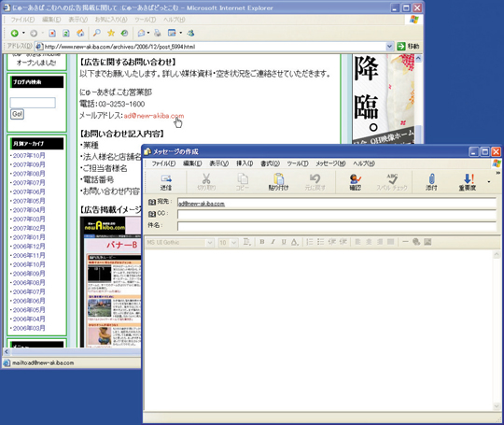Click the blog search Go! button

(x=17, y=114)
